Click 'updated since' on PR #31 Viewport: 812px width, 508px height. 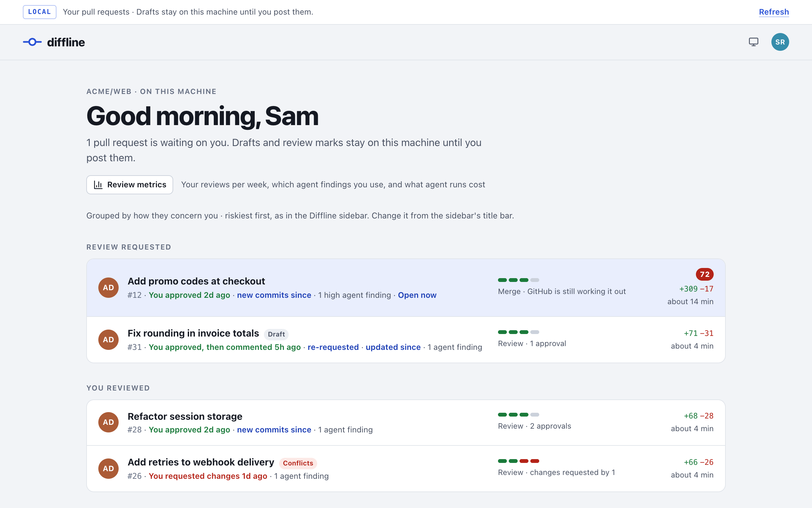[x=393, y=347]
